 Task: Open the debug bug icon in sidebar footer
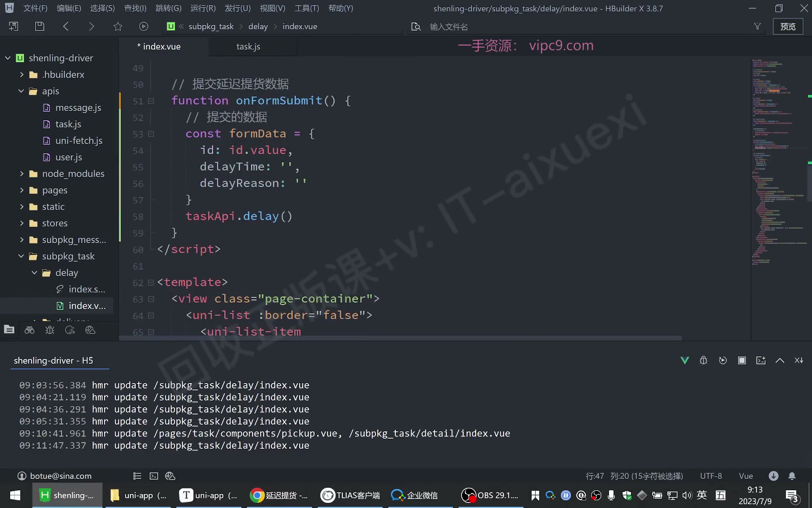[x=50, y=330]
